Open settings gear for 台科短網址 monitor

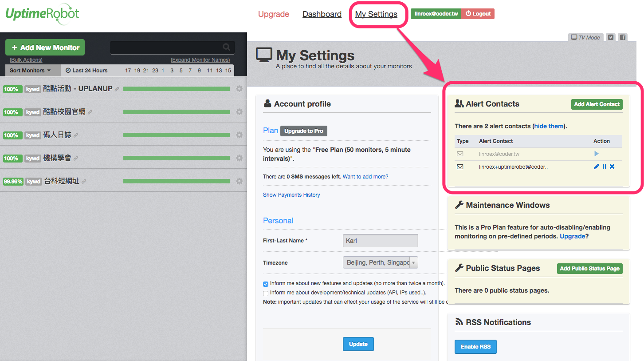coord(240,181)
